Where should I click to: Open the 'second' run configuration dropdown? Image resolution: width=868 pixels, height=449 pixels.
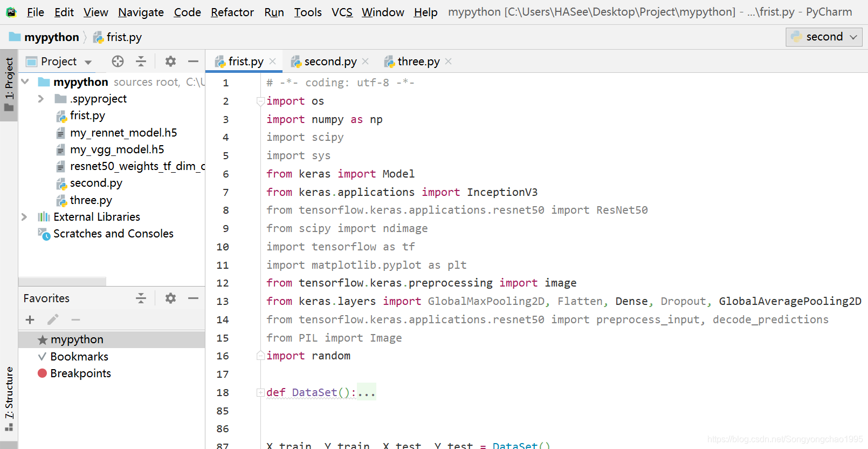pos(824,37)
